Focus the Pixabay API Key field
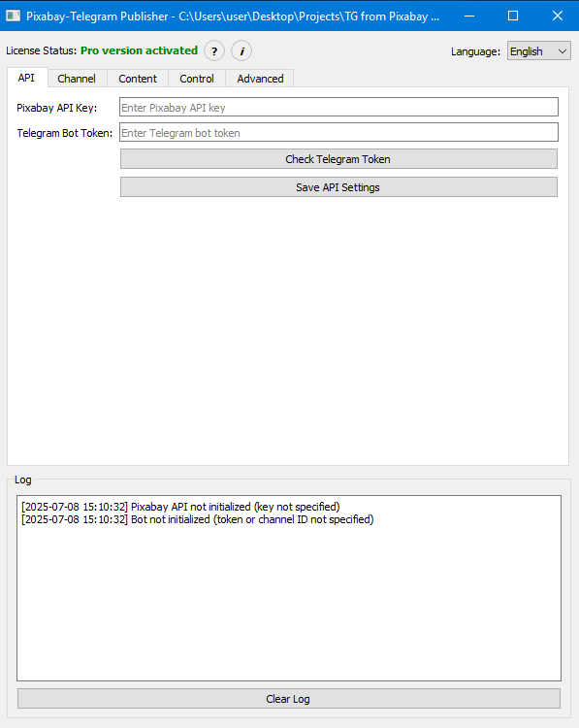The width and height of the screenshot is (579, 728). [x=338, y=107]
